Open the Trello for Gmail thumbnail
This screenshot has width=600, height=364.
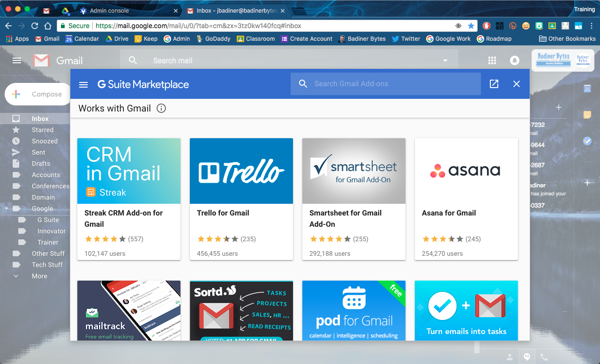pyautogui.click(x=241, y=171)
